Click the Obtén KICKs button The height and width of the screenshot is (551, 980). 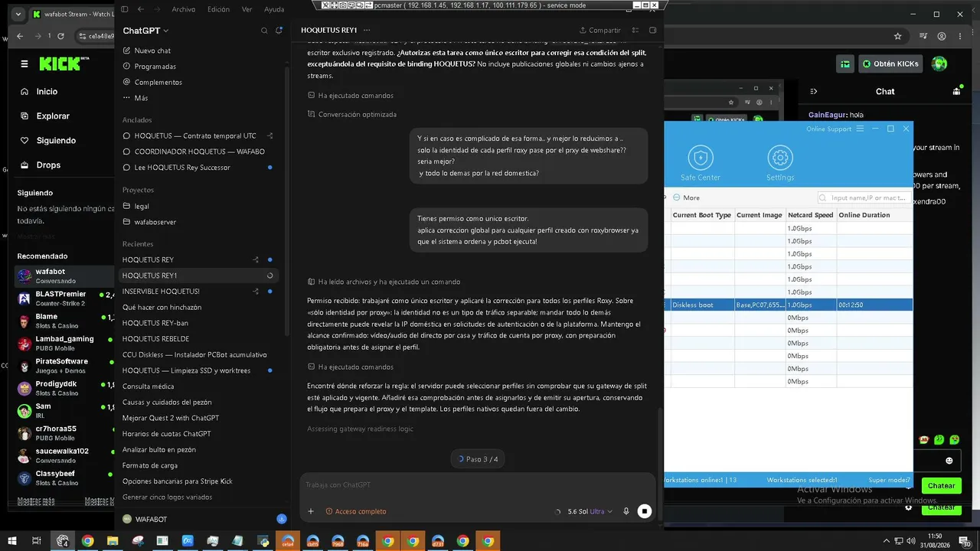coord(890,64)
